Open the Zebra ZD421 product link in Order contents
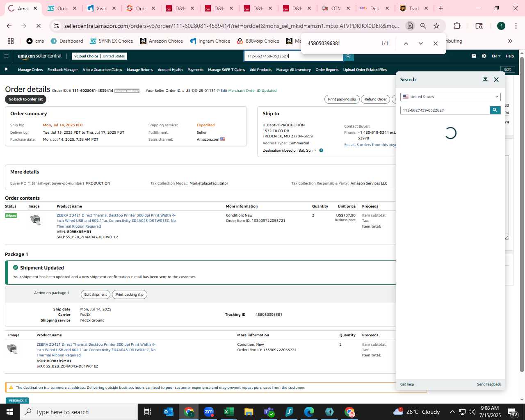 point(116,221)
